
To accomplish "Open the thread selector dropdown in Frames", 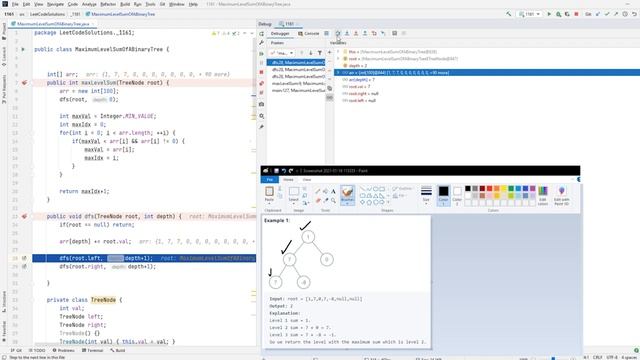I will coord(282,53).
